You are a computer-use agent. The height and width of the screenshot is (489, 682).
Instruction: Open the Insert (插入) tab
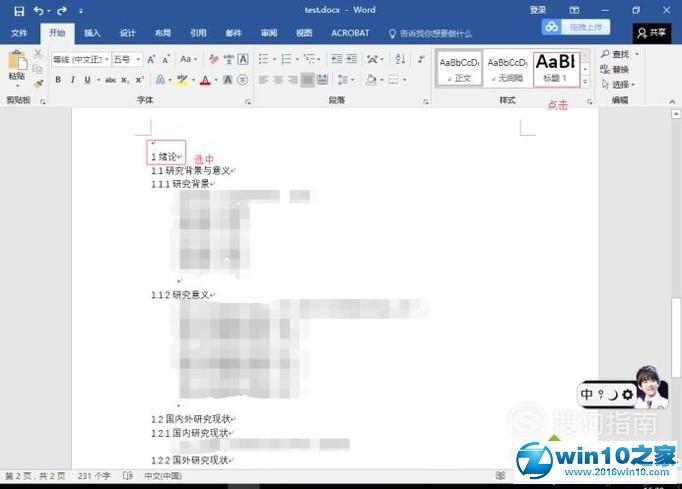[92, 33]
